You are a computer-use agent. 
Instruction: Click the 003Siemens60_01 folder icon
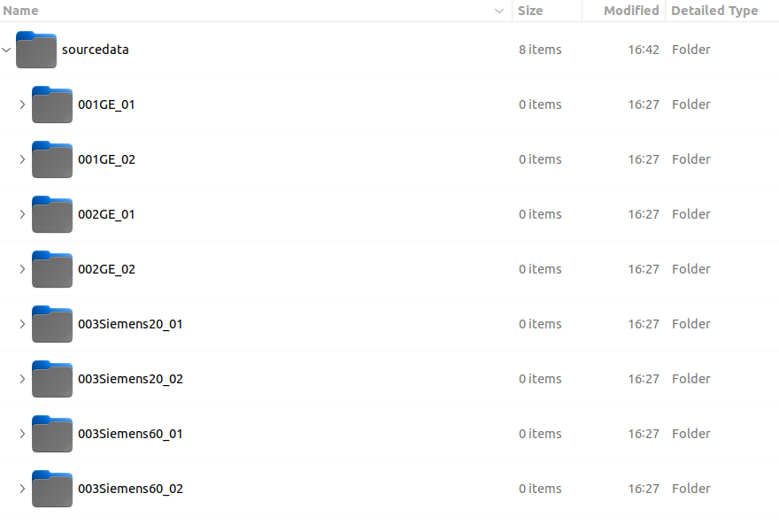(x=52, y=434)
